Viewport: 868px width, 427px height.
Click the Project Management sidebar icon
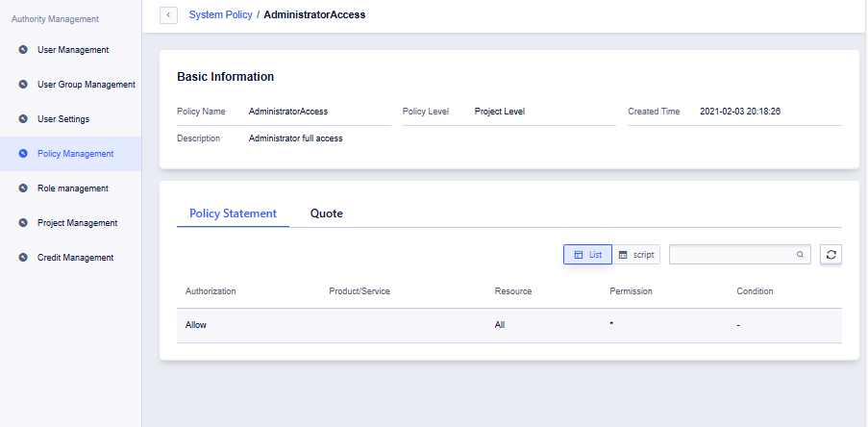pyautogui.click(x=23, y=223)
